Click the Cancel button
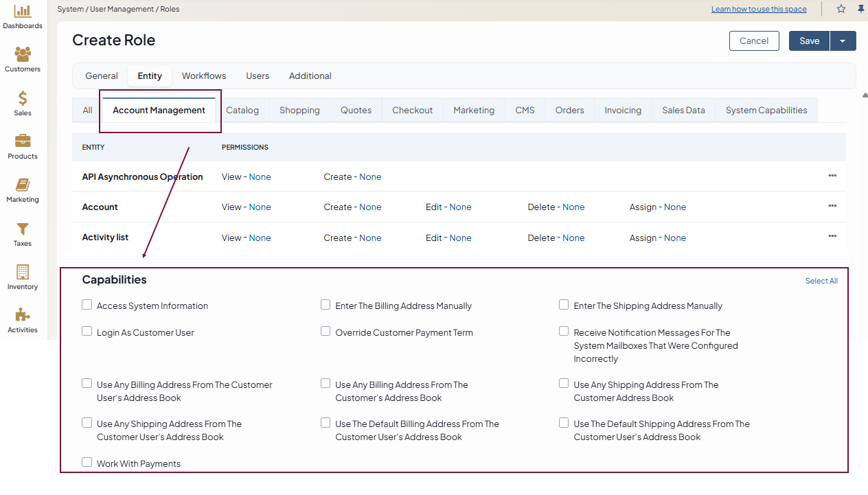Viewport: 868px width, 495px height. pos(754,41)
